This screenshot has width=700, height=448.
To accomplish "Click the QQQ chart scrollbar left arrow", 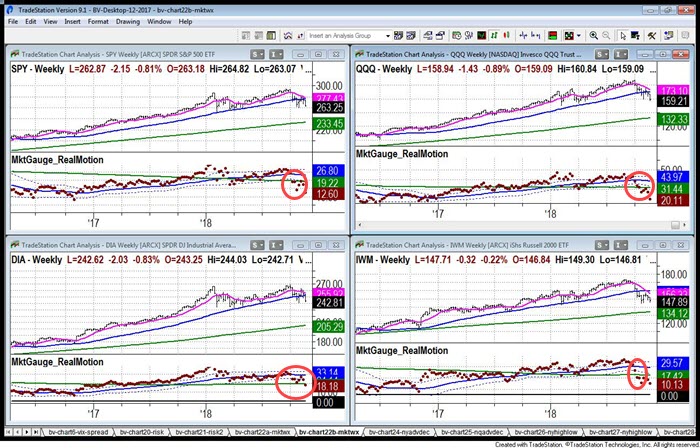I will (x=360, y=225).
